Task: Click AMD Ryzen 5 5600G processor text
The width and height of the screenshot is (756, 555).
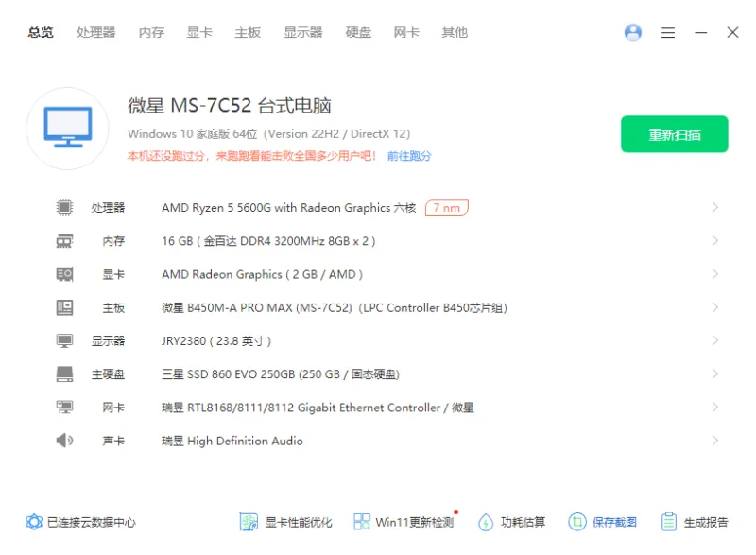Action: tap(289, 208)
